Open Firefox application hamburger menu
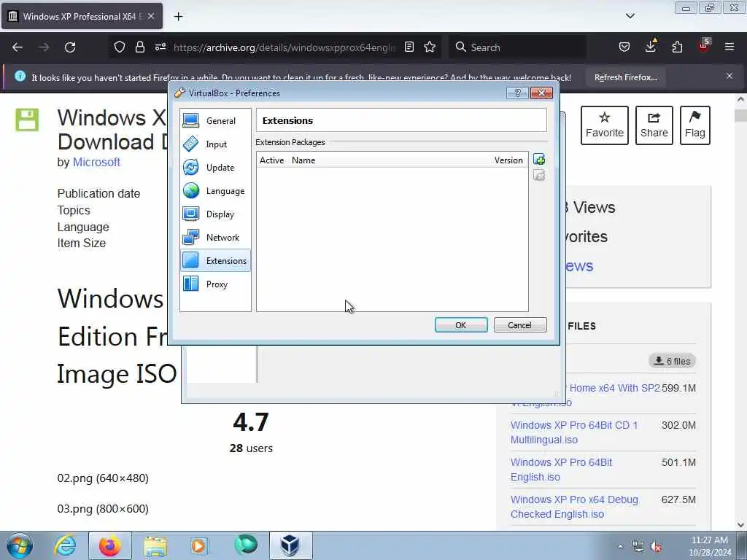This screenshot has height=560, width=747. [729, 47]
